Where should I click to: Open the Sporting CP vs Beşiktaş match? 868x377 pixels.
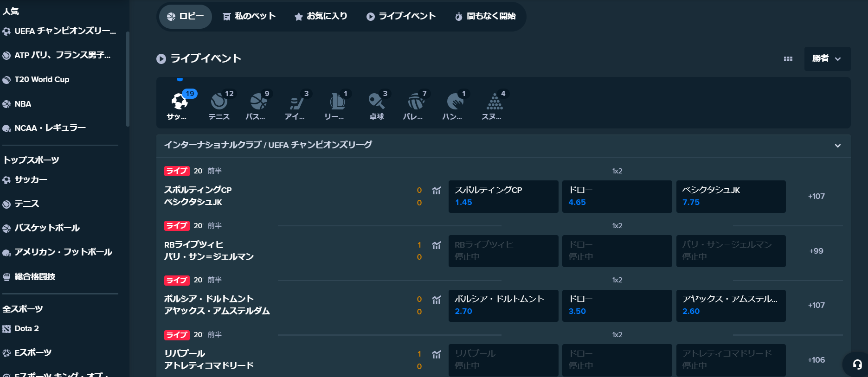(198, 196)
